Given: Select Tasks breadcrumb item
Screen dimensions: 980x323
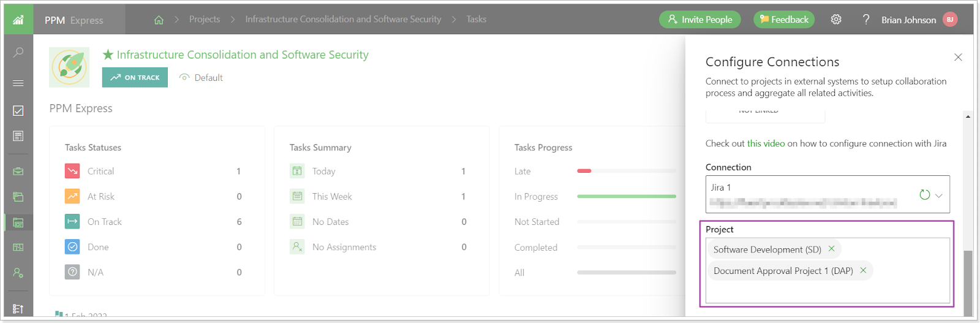Looking at the screenshot, I should (x=477, y=20).
